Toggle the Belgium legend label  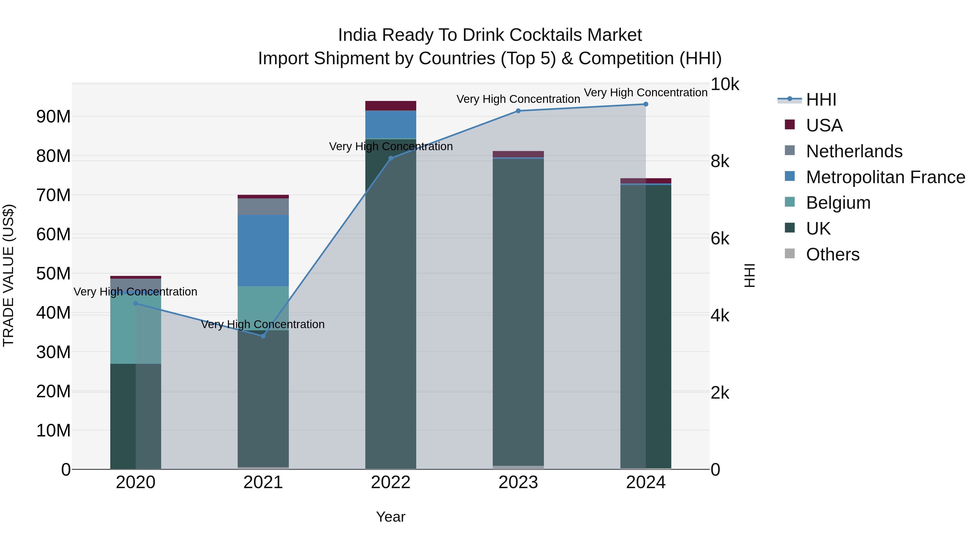point(838,203)
